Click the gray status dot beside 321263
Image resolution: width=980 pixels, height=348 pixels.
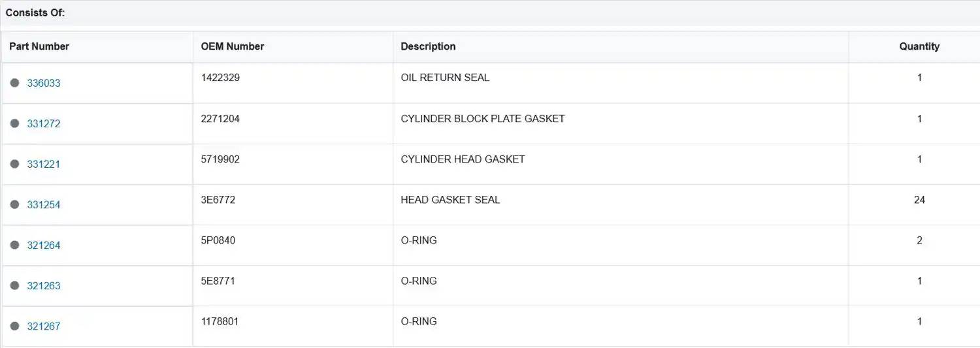point(15,285)
